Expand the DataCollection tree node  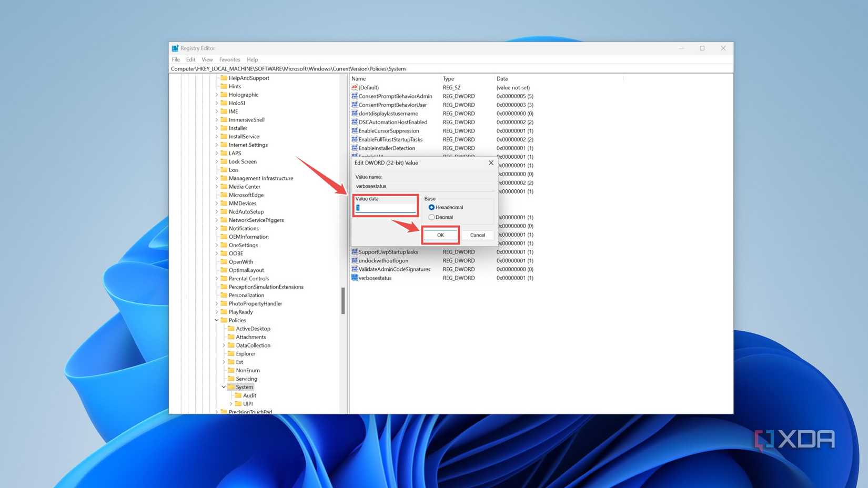[x=224, y=345]
